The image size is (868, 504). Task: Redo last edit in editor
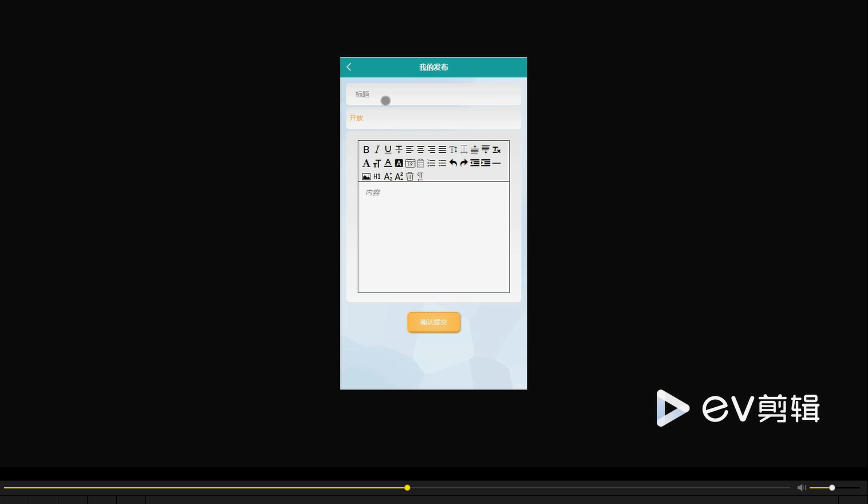[464, 163]
